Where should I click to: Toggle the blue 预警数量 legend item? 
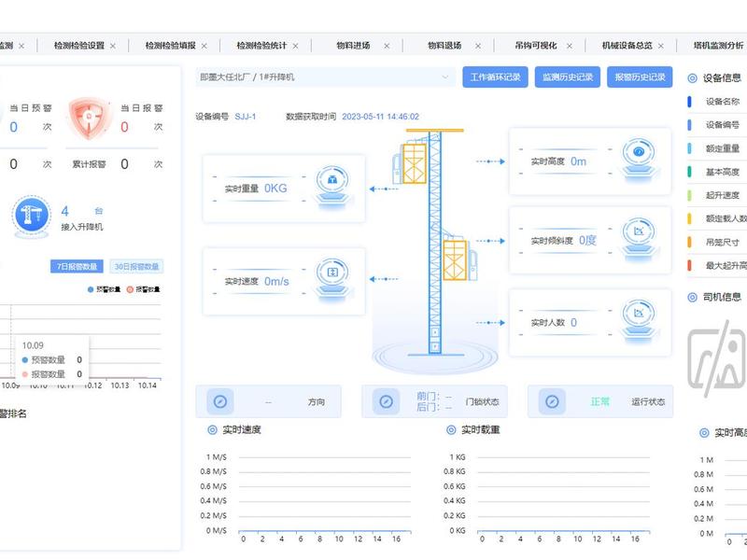coord(104,289)
